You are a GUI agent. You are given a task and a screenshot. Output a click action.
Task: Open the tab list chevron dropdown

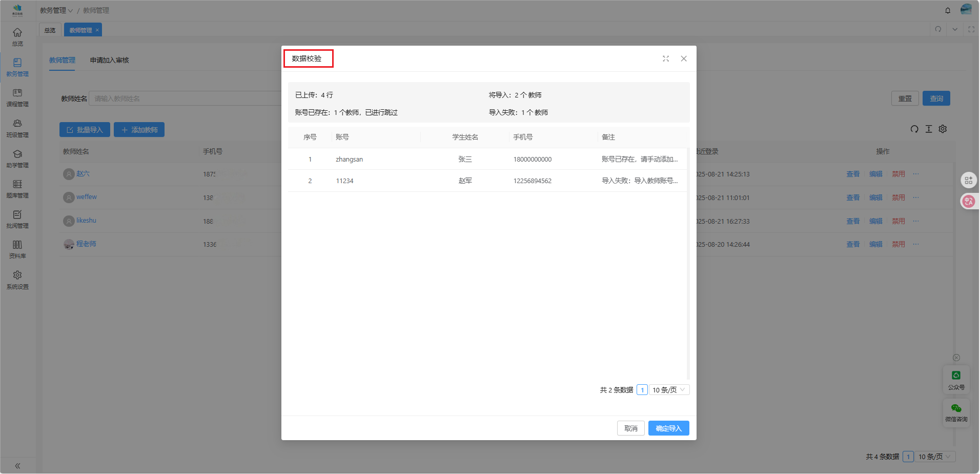(x=955, y=29)
